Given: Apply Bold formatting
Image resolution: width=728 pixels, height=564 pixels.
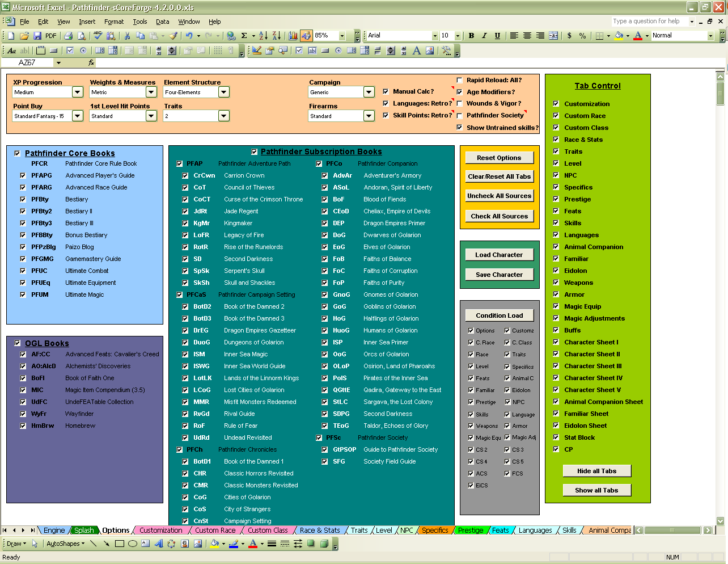Looking at the screenshot, I should pyautogui.click(x=471, y=36).
